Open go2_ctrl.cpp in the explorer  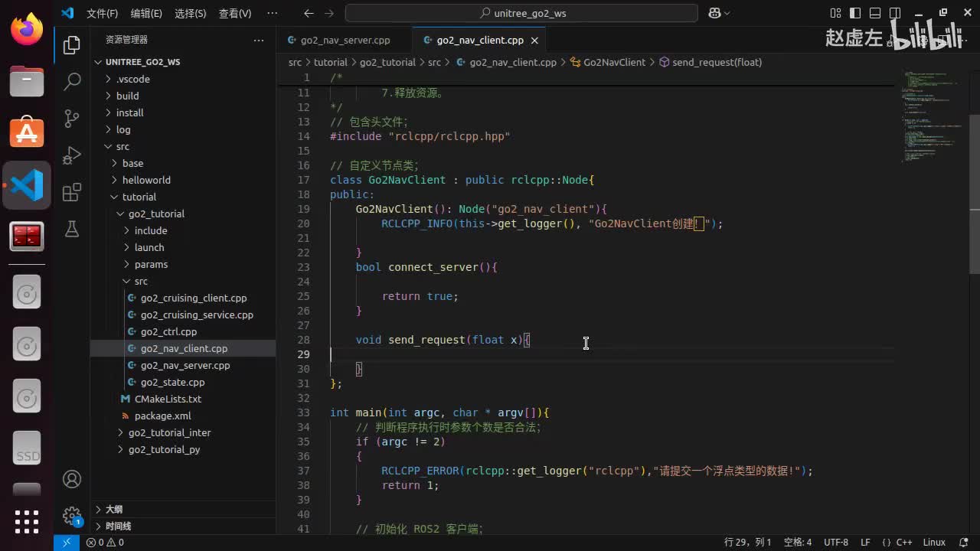(183, 331)
